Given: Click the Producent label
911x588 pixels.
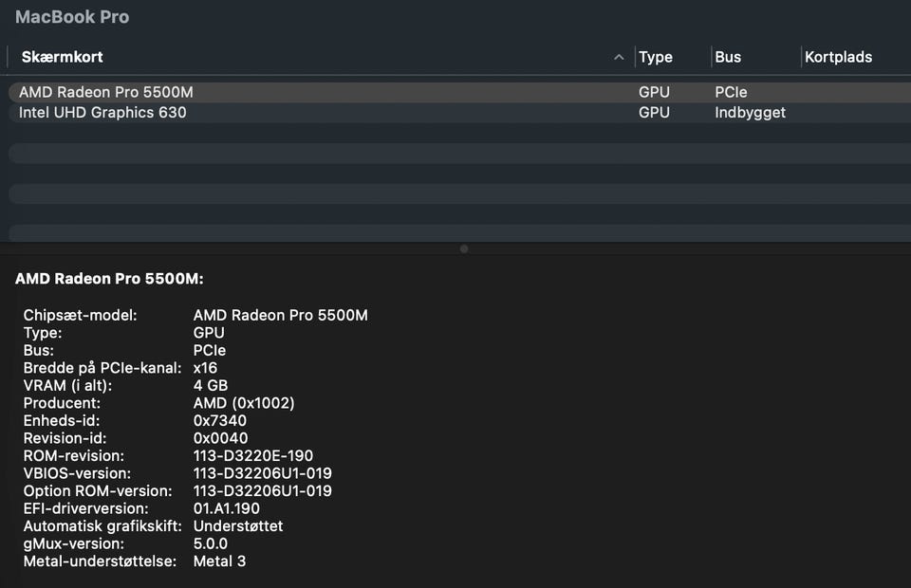Looking at the screenshot, I should click(62, 403).
